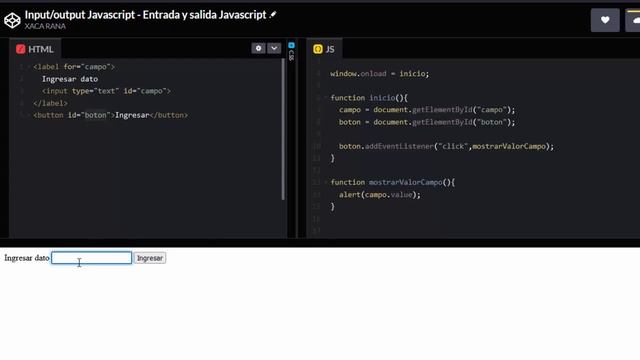The height and width of the screenshot is (360, 640).
Task: Click the '</label>' closing tag line
Action: (x=50, y=103)
